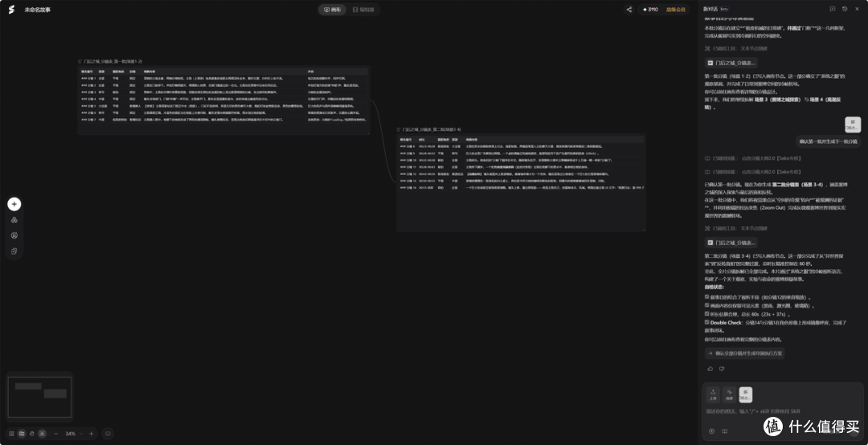Open the character icon in left toolbar
Viewport: 868px width, 445px height.
(x=14, y=235)
